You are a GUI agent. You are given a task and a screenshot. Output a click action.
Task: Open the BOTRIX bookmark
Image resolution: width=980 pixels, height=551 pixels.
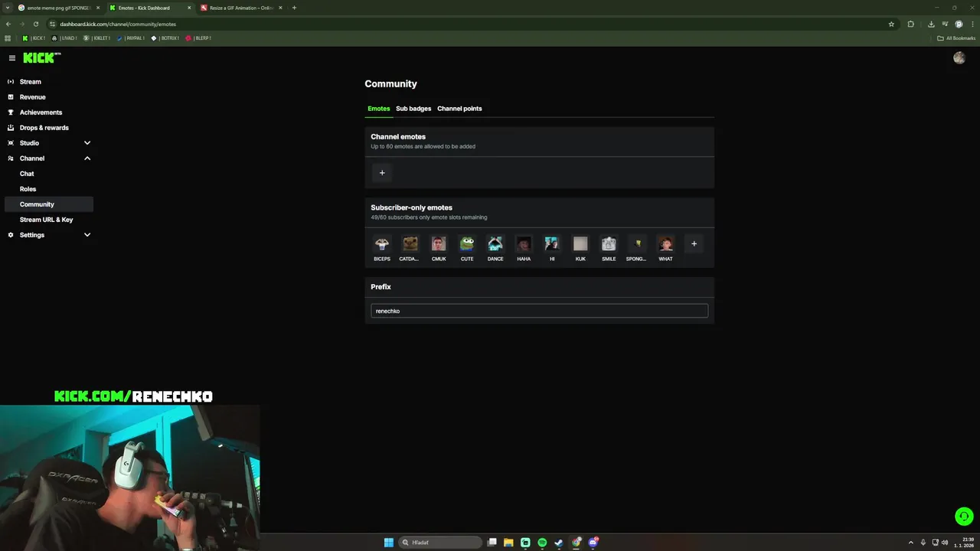click(x=165, y=38)
